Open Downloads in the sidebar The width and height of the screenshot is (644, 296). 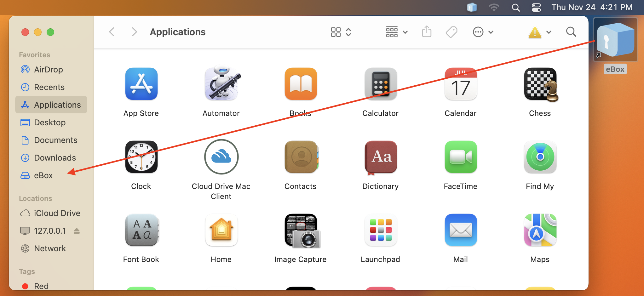coord(51,158)
